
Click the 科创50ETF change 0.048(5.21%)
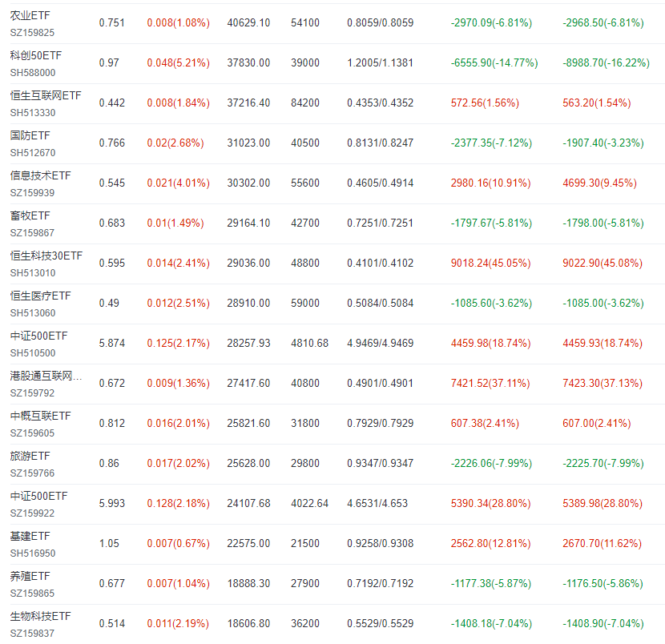pyautogui.click(x=179, y=63)
